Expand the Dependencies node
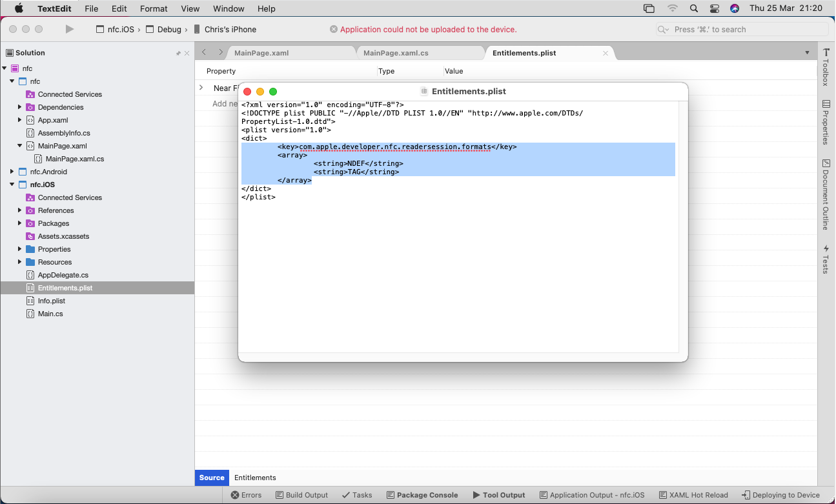 coord(20,107)
